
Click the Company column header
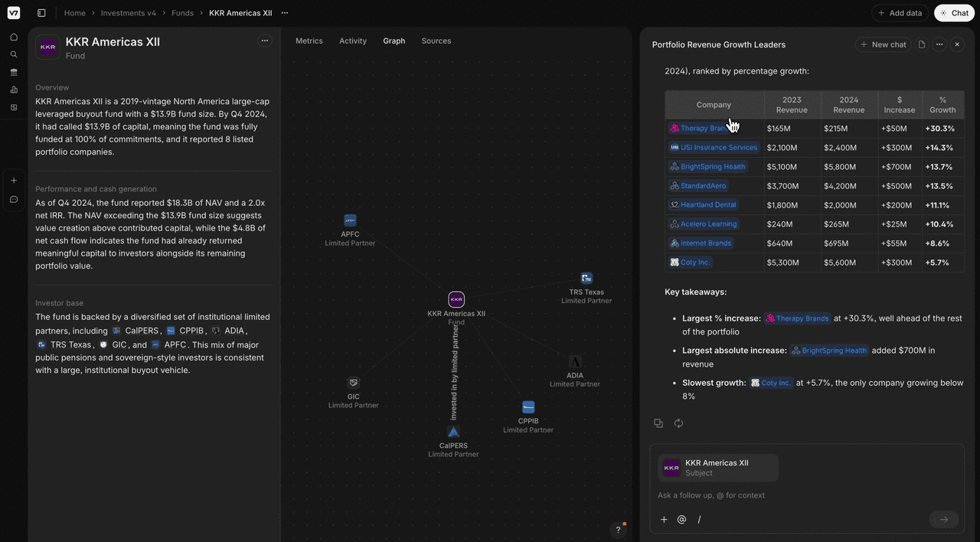[x=714, y=105]
